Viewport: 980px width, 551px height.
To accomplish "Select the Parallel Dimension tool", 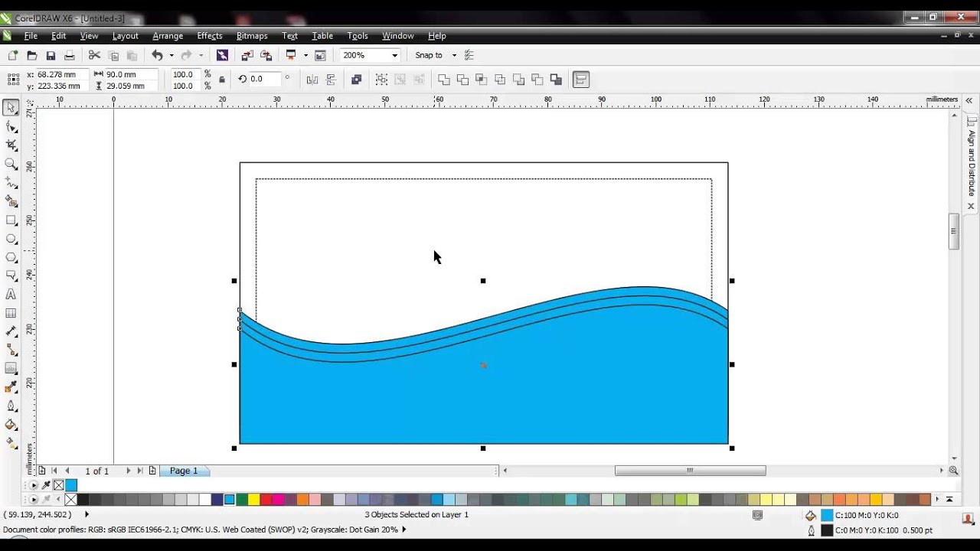I will tap(11, 331).
